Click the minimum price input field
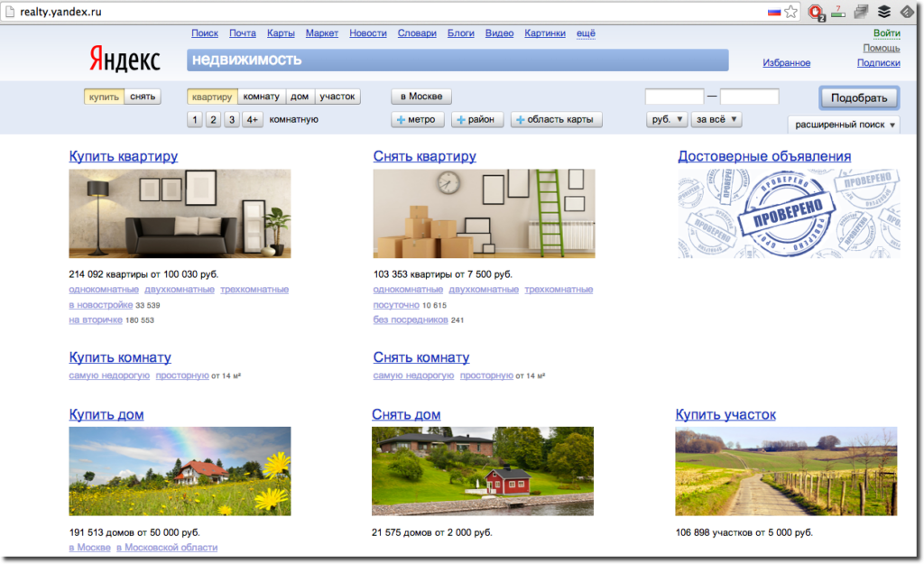This screenshot has height=564, width=924. pyautogui.click(x=674, y=97)
